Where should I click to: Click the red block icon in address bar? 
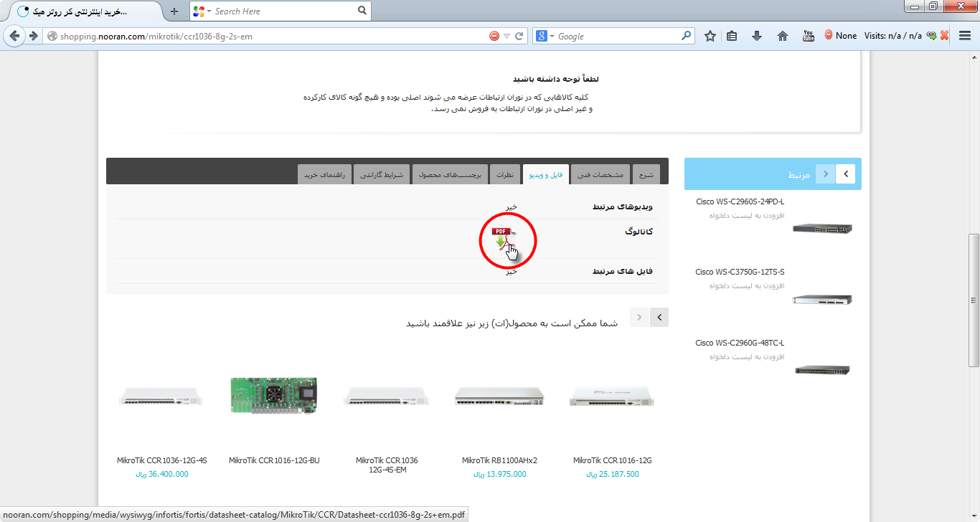[x=494, y=36]
